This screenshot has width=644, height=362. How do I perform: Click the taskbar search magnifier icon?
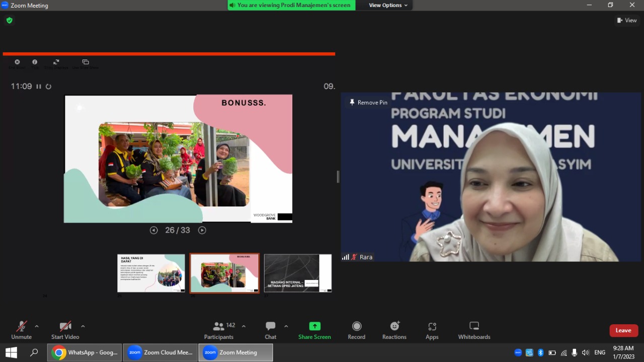pyautogui.click(x=34, y=352)
